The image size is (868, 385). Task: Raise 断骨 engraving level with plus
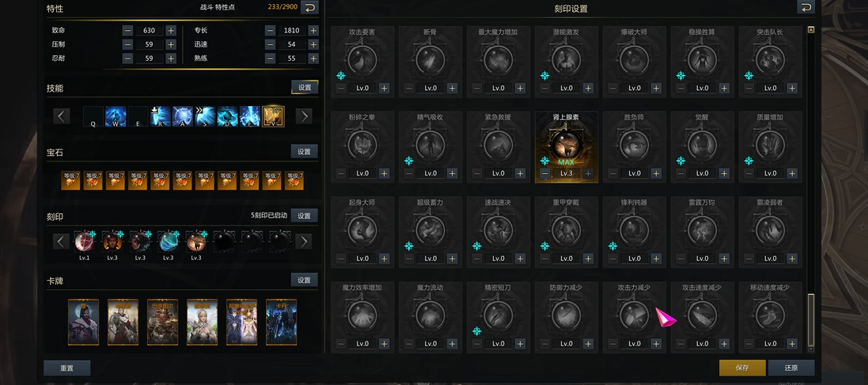[453, 89]
